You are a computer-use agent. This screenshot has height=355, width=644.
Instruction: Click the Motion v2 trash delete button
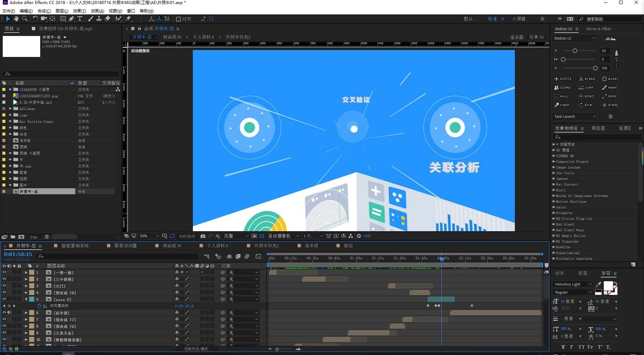[x=610, y=116]
